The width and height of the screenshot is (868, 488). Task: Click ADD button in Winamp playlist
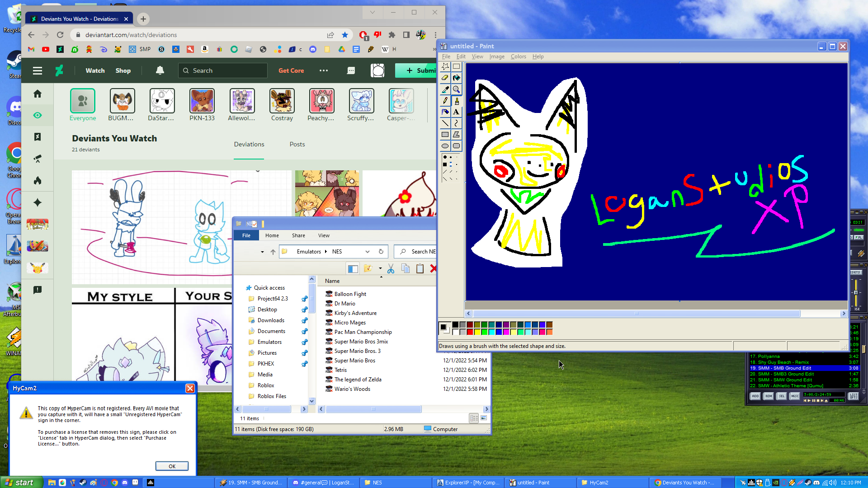click(x=755, y=396)
